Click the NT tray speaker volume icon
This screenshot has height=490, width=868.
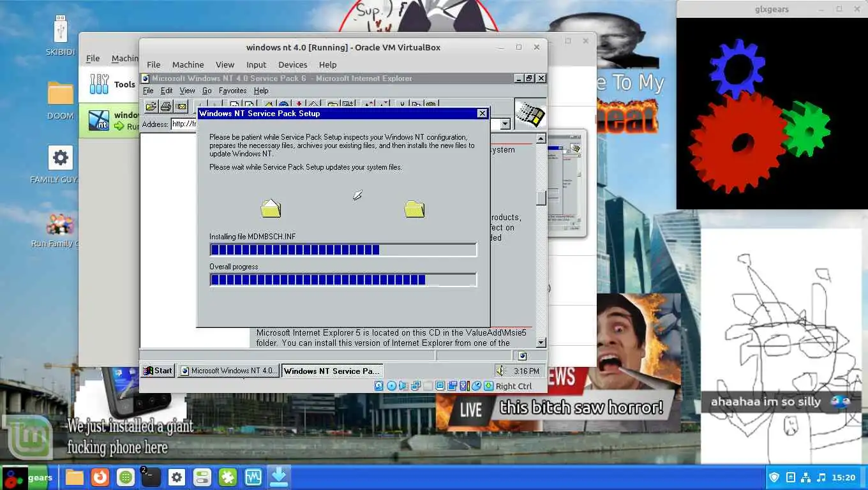[x=501, y=371]
